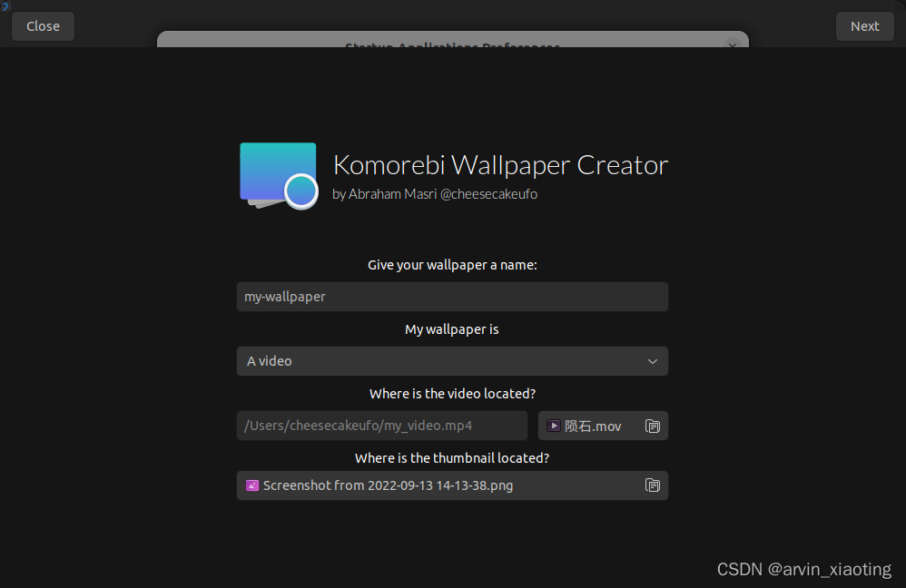
Task: Click the 'Give your wallpaper a name:' label
Action: pyautogui.click(x=452, y=265)
